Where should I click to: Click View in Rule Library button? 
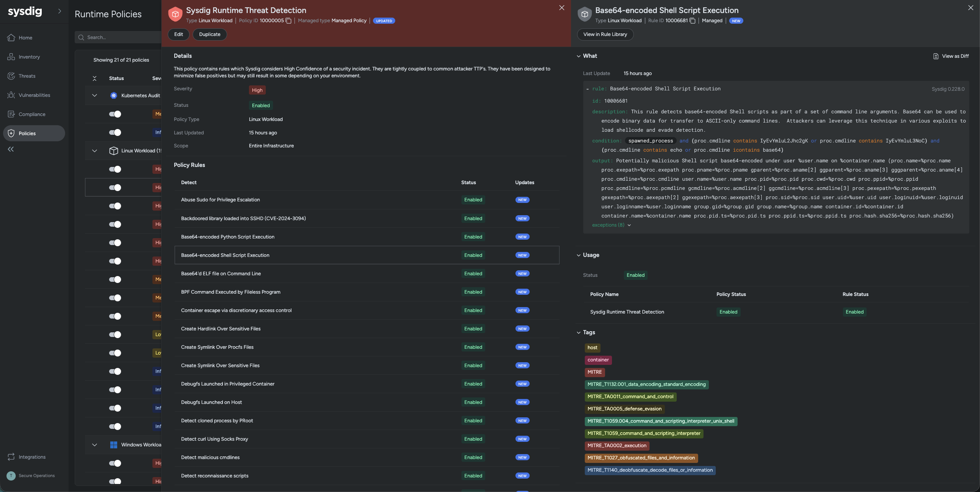click(x=605, y=34)
